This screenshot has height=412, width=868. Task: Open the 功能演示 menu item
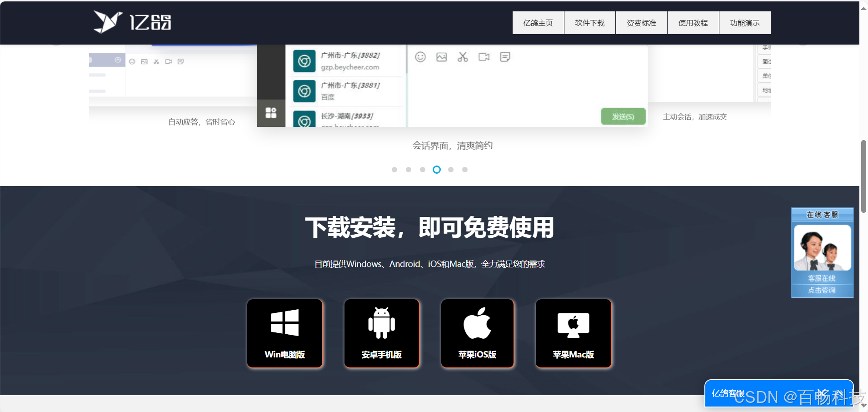pos(745,23)
